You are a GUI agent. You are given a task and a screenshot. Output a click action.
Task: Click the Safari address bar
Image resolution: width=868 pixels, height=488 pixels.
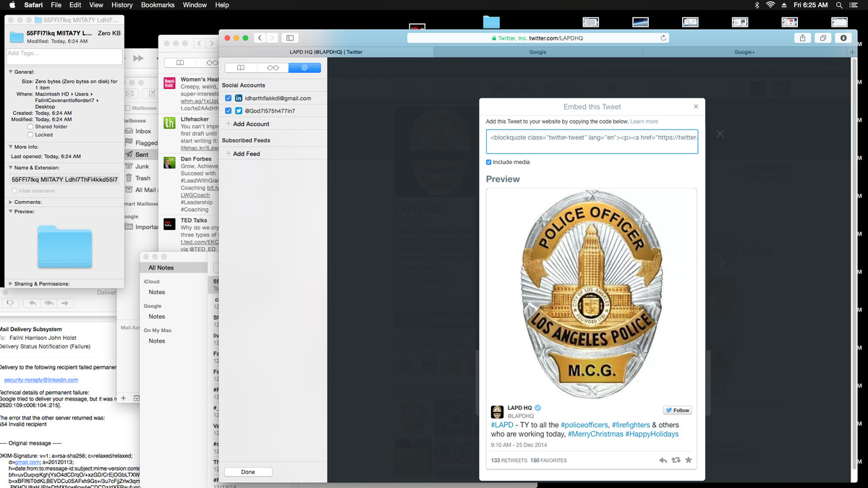coord(540,38)
